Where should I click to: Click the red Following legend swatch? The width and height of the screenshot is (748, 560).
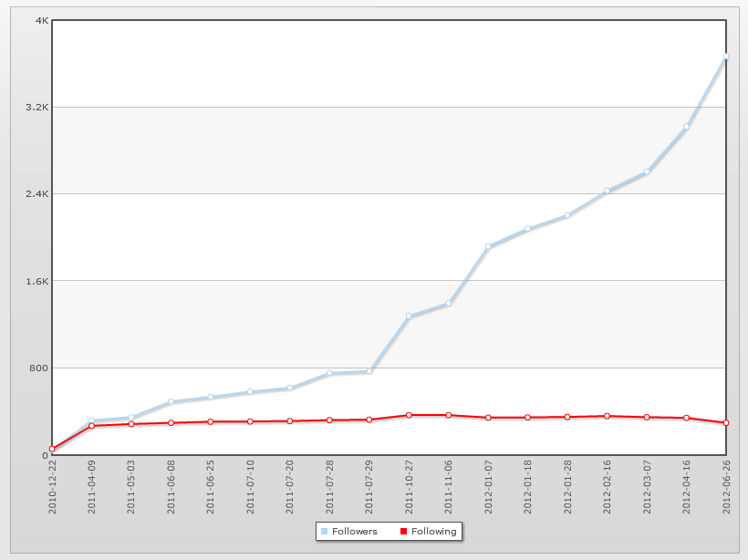pyautogui.click(x=403, y=532)
